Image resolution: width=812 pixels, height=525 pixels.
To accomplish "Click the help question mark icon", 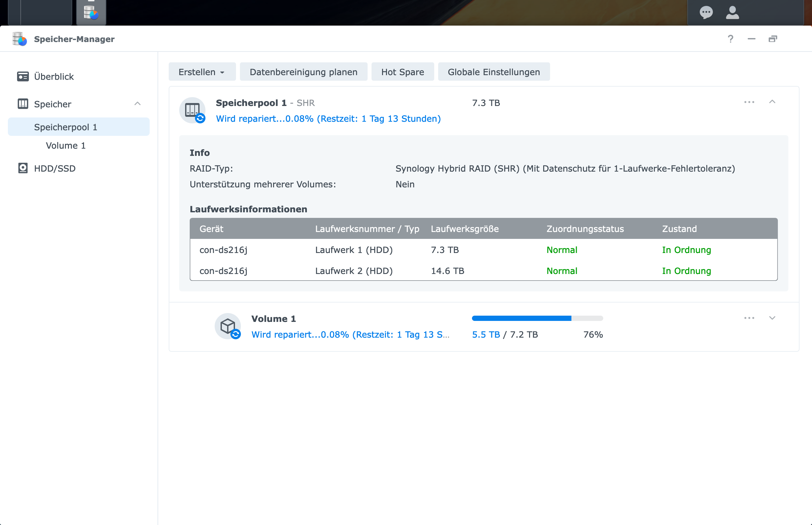I will (x=730, y=39).
